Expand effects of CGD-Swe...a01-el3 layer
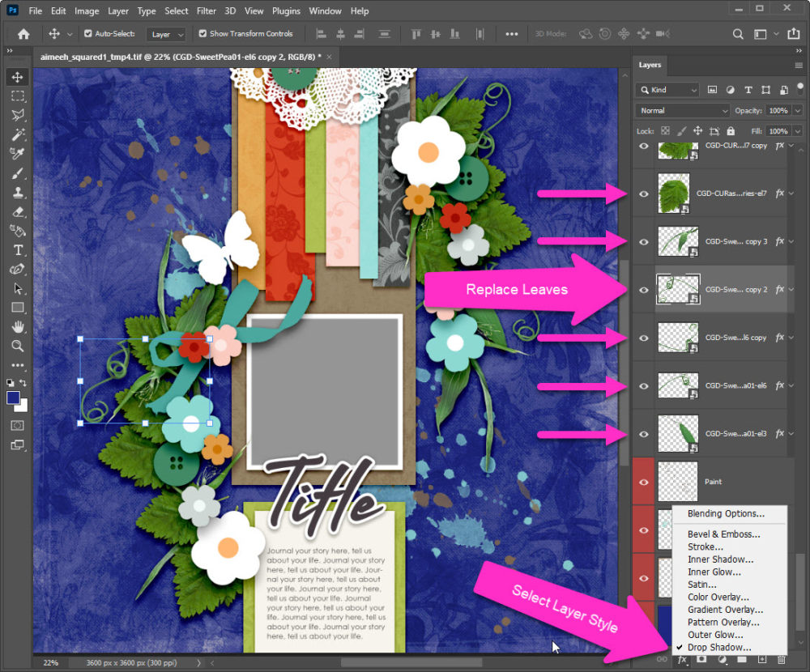Image resolution: width=810 pixels, height=672 pixels. coord(791,433)
